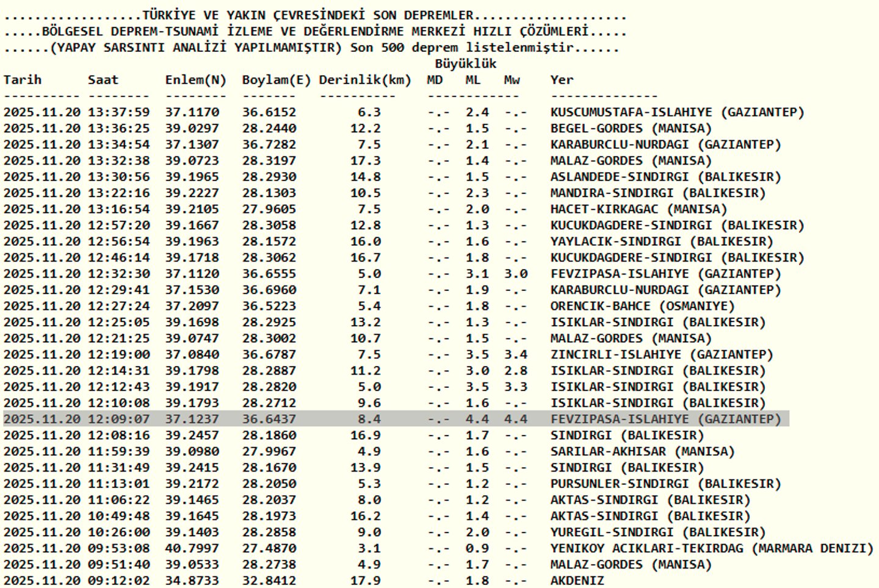Click the Enlem(N) column header
The image size is (879, 588).
click(x=195, y=80)
